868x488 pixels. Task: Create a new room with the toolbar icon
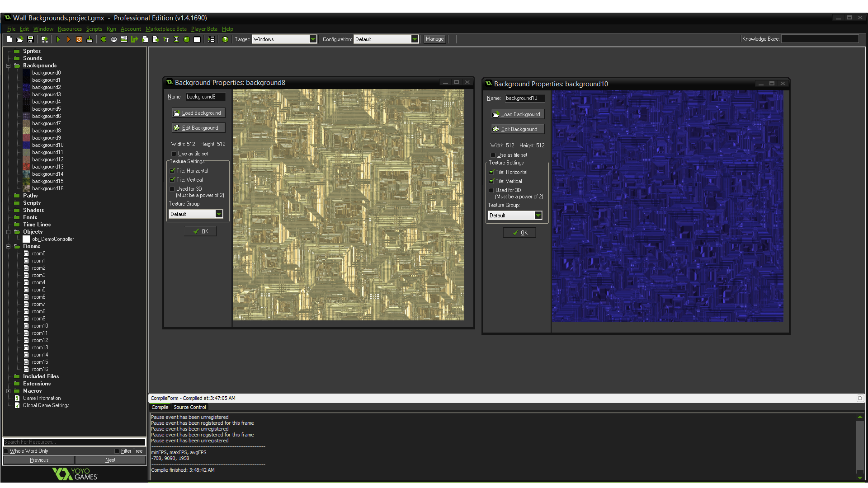point(197,39)
